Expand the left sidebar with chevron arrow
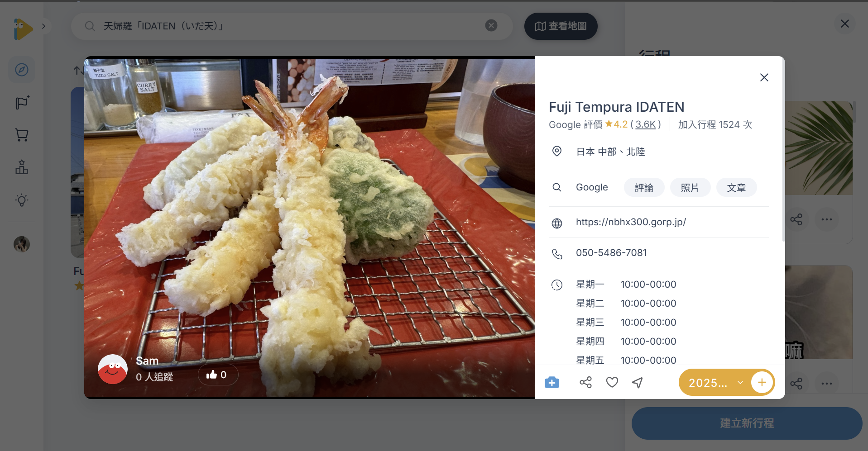Viewport: 868px width, 451px height. click(x=43, y=26)
